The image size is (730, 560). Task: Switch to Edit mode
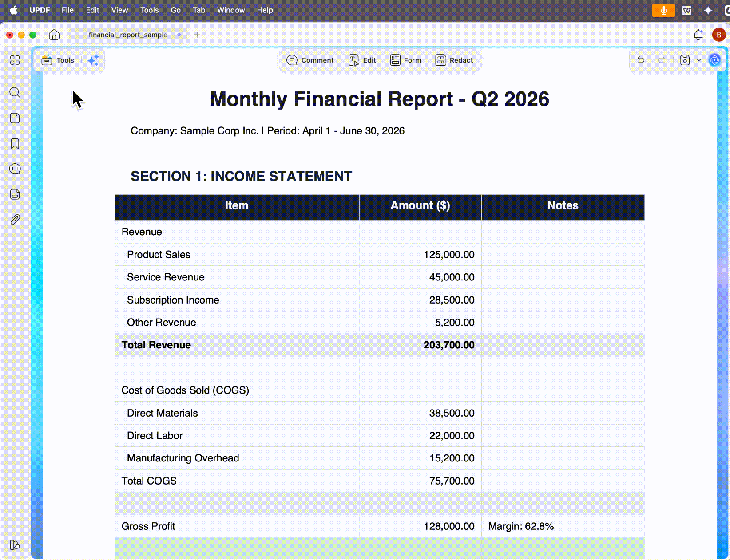(x=362, y=60)
